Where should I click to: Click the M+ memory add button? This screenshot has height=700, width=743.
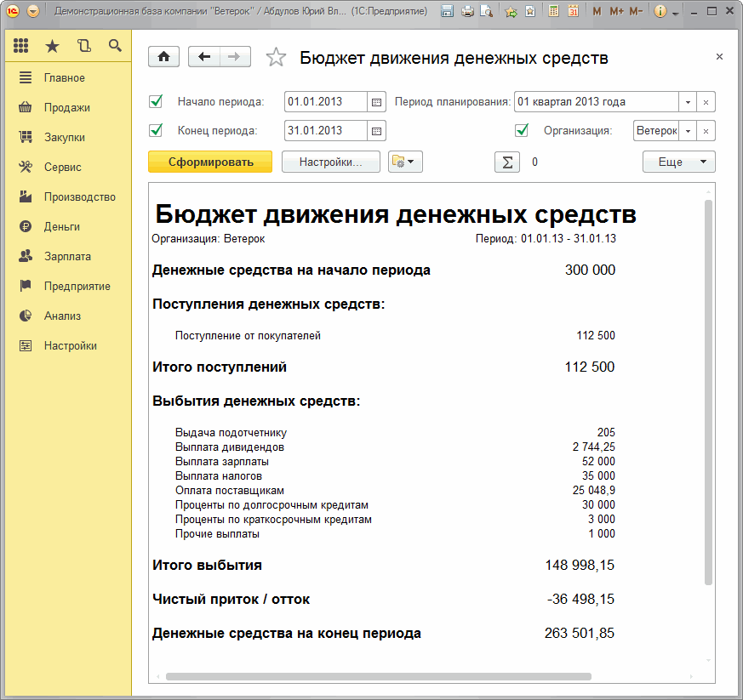[616, 11]
